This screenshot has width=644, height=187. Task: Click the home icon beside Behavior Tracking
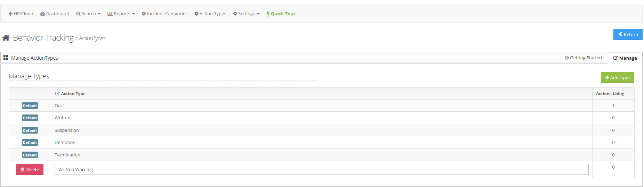[x=6, y=38]
